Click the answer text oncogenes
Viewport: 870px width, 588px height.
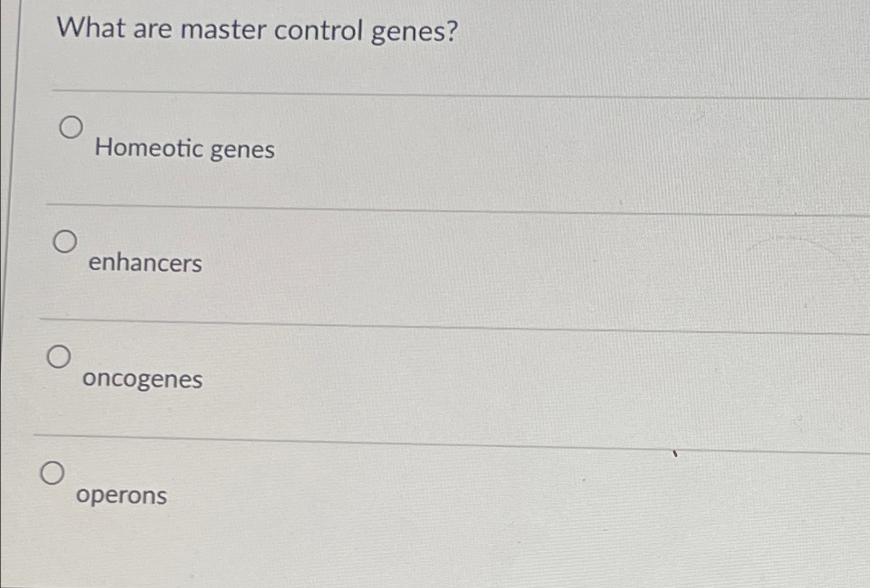point(142,380)
